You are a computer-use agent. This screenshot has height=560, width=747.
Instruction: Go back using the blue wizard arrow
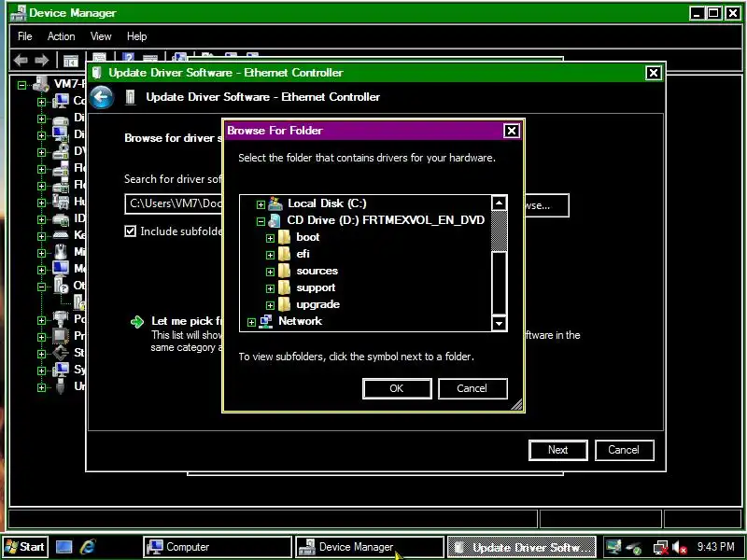pos(102,98)
